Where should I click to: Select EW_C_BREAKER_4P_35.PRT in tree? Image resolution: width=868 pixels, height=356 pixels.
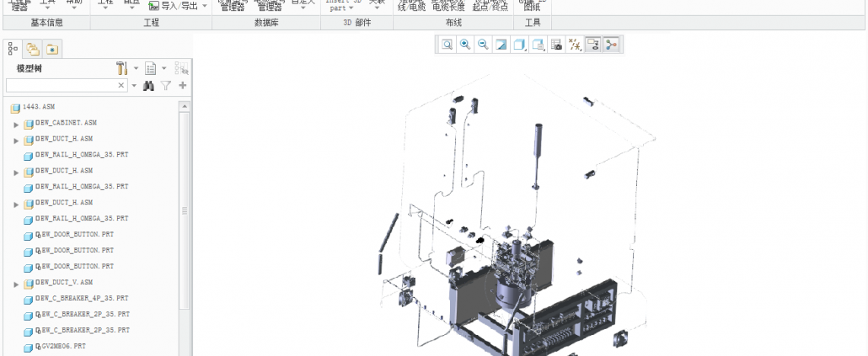click(x=82, y=299)
